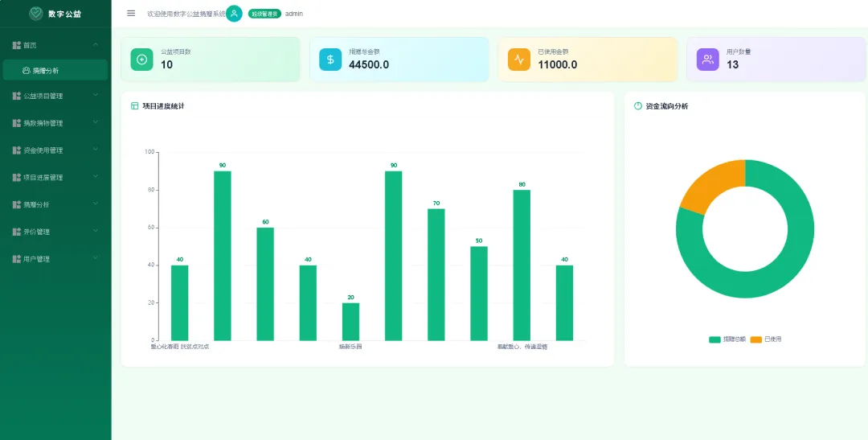868x440 pixels.
Task: Click the icon next to 项目进度管理
Action: [17, 177]
